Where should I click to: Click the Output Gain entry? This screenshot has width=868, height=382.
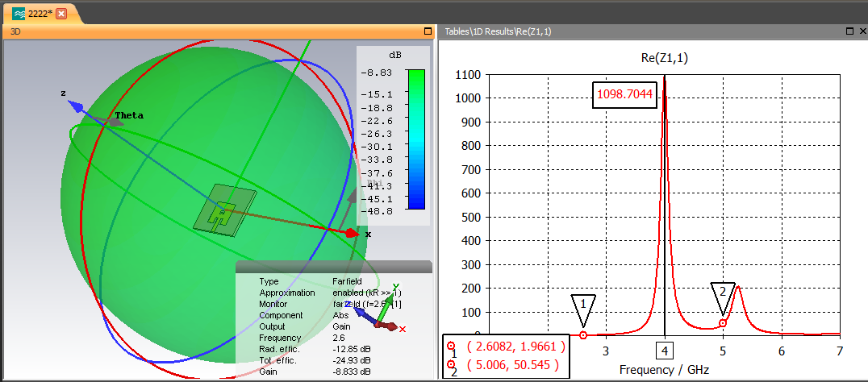pyautogui.click(x=341, y=326)
